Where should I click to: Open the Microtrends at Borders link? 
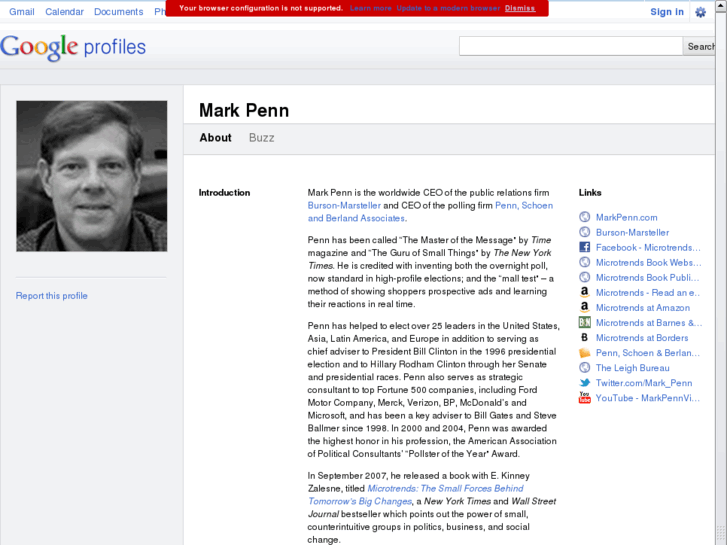pyautogui.click(x=642, y=338)
